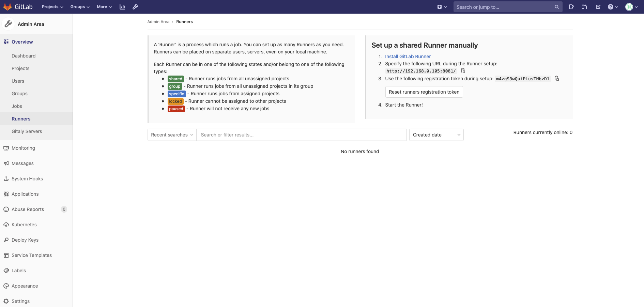Click the No runners found message
Viewport: 644px width, 307px height.
coord(360,151)
